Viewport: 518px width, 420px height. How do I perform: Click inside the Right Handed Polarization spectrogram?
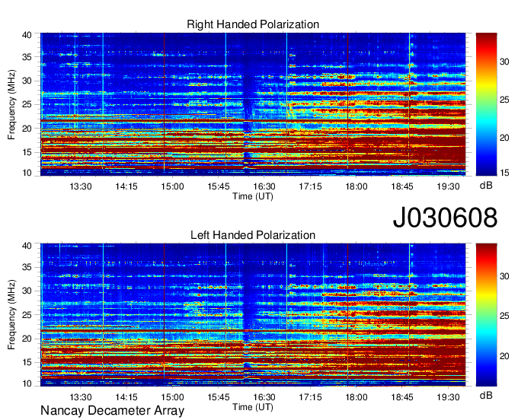pyautogui.click(x=253, y=104)
